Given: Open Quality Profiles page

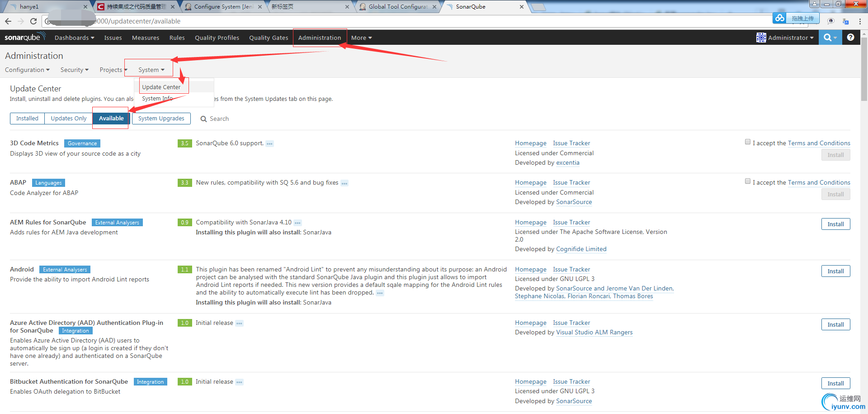Looking at the screenshot, I should 217,38.
